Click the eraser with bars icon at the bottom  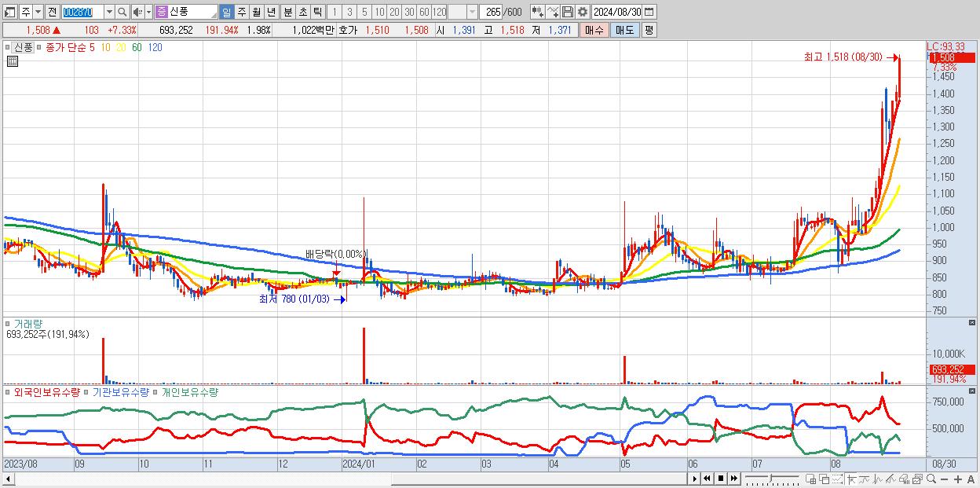point(904,479)
